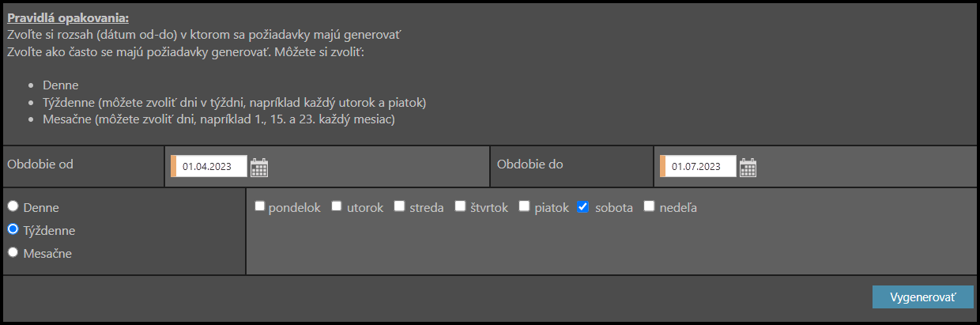The image size is (980, 325).
Task: Tick the utorok checkbox
Action: click(x=337, y=206)
